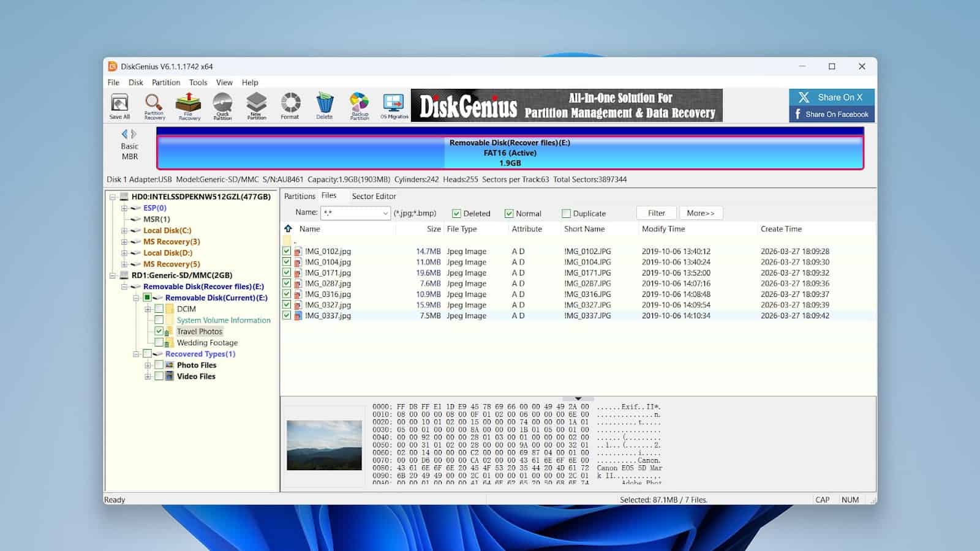Click the Save All toolbar icon
This screenshot has height=551, width=980.
point(119,105)
